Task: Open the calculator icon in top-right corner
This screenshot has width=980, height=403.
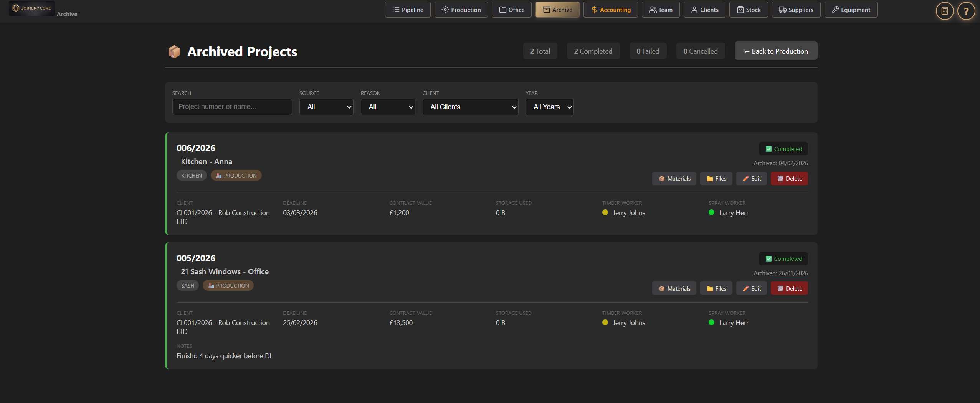Action: (x=944, y=11)
